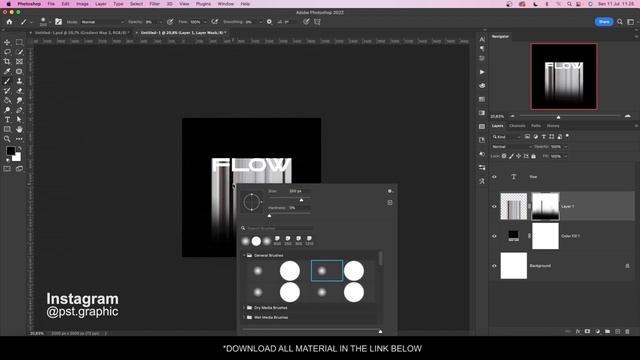The width and height of the screenshot is (640, 360).
Task: Open the Filter menu
Action: tap(155, 4)
